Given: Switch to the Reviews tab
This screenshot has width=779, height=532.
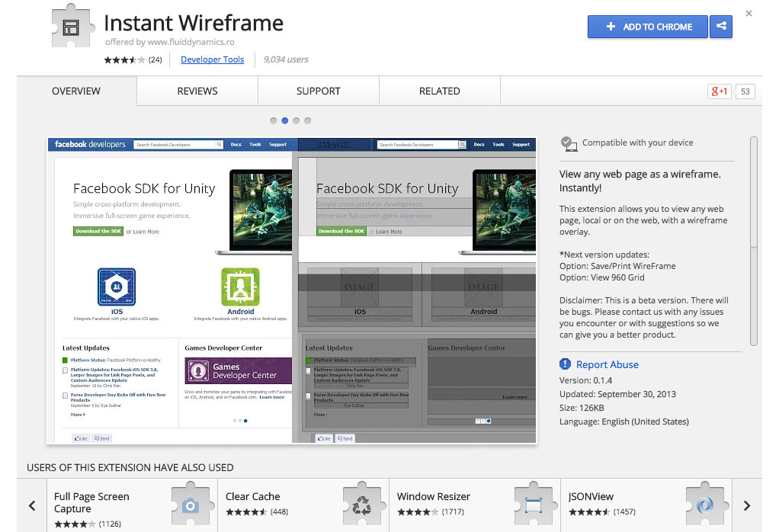Looking at the screenshot, I should (x=197, y=91).
